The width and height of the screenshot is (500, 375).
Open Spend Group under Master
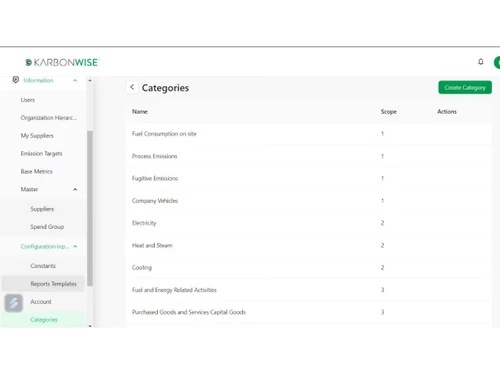click(47, 227)
